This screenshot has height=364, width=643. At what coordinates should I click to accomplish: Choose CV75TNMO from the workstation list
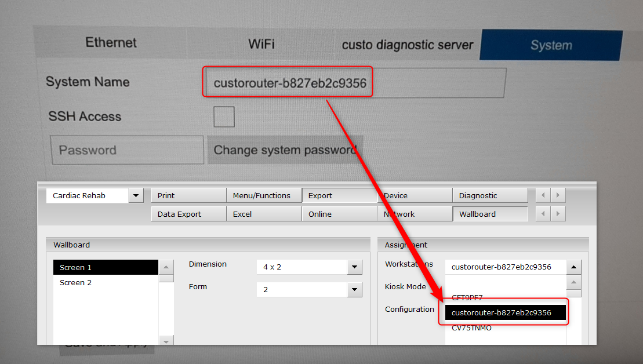coord(506,327)
